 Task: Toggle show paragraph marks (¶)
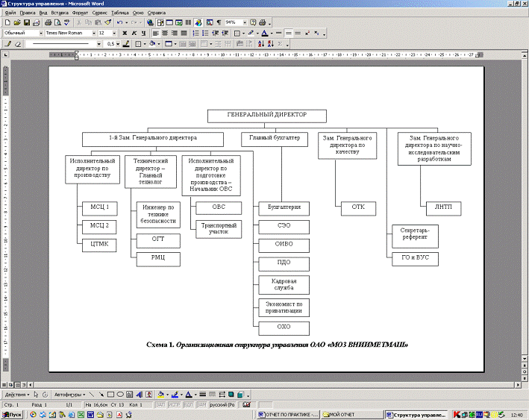click(219, 23)
